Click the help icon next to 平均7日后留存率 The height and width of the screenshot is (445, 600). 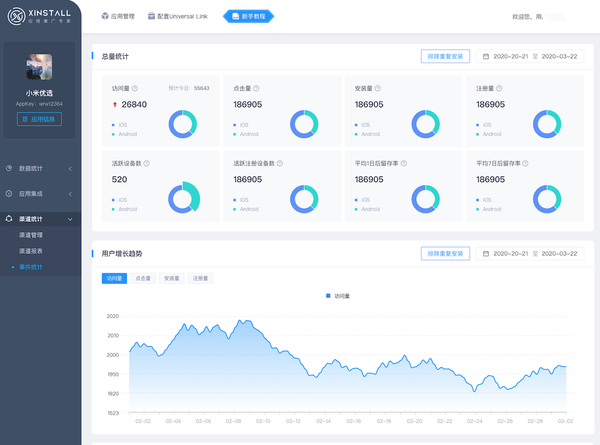tap(525, 163)
